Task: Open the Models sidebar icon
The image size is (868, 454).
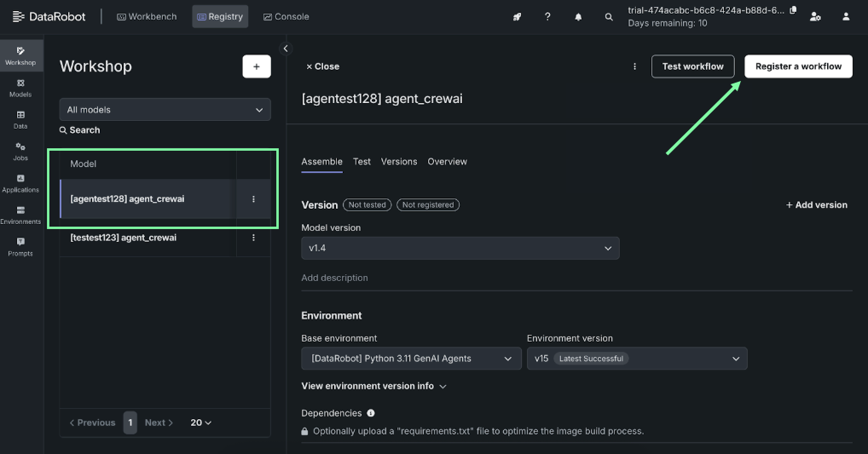Action: click(x=20, y=88)
